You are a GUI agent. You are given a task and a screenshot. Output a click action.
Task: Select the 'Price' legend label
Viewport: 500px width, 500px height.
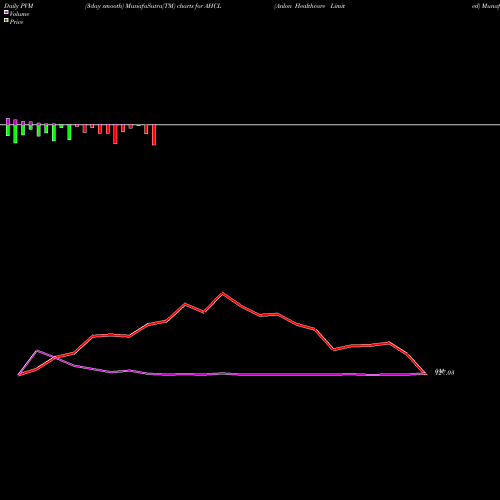pos(16,22)
